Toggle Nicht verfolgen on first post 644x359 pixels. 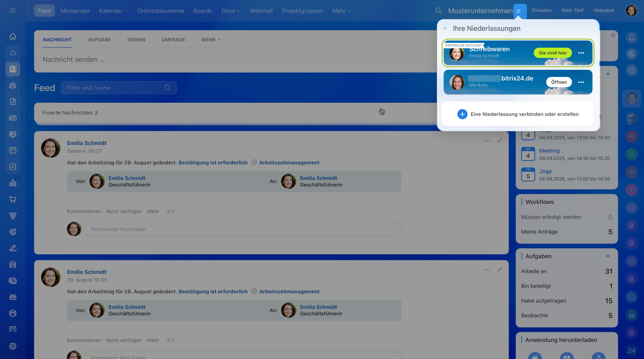[x=124, y=211]
